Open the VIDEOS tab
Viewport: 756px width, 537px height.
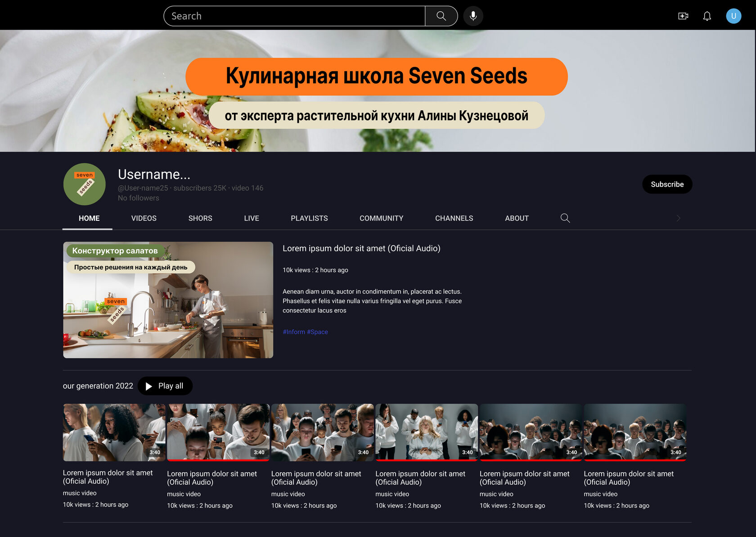(x=144, y=218)
